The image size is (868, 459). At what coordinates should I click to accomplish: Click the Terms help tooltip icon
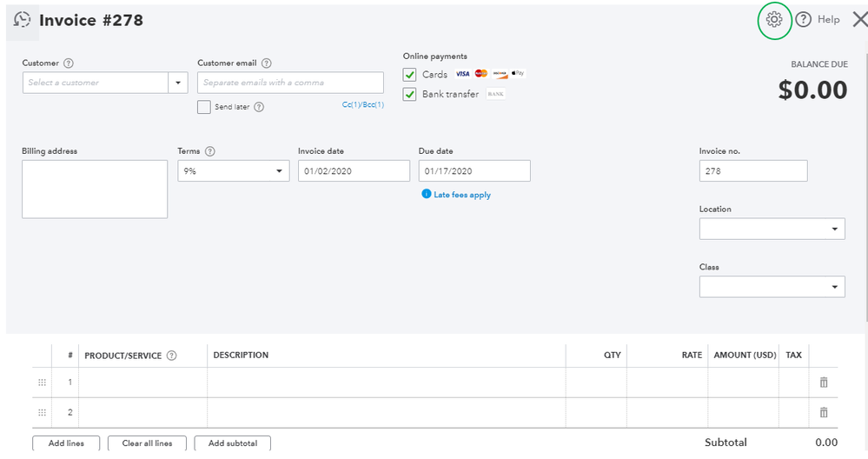(x=210, y=151)
